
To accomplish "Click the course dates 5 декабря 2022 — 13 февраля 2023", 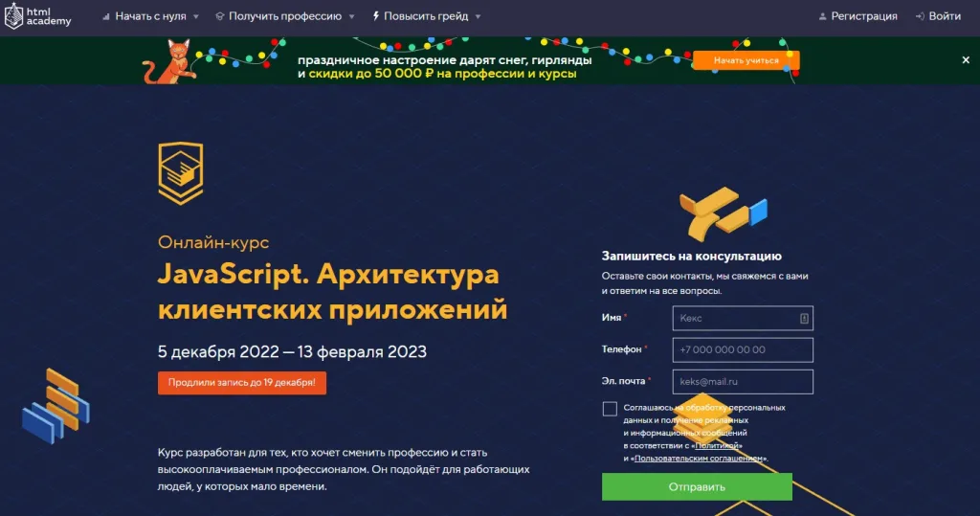I will point(292,351).
